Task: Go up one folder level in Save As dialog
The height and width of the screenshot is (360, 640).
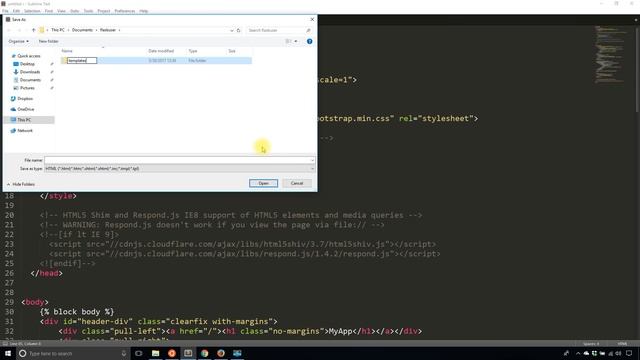Action: pos(33,30)
